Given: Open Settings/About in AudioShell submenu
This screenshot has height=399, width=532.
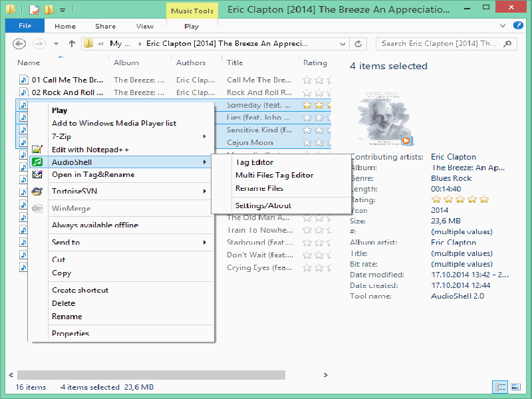Looking at the screenshot, I should [x=263, y=205].
